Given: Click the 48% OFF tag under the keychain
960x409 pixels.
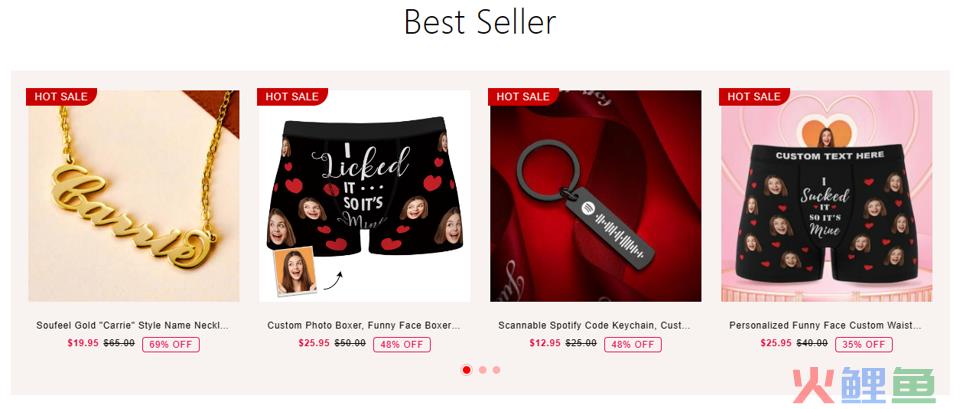Looking at the screenshot, I should (632, 344).
